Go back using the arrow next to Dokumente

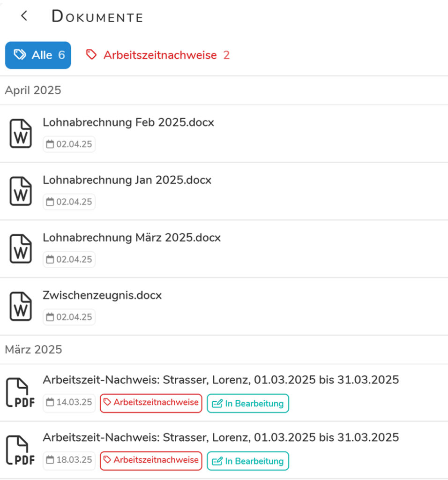tap(24, 16)
